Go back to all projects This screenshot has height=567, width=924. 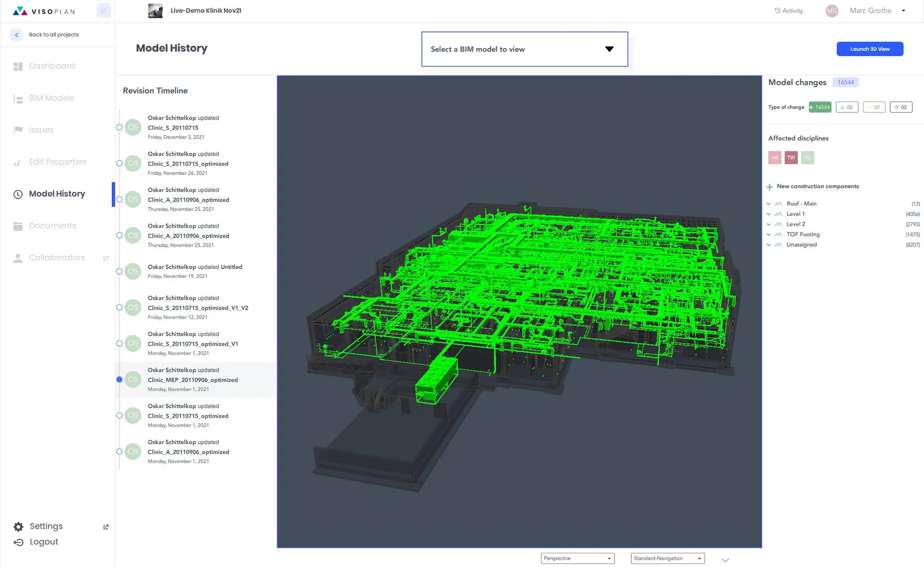click(16, 35)
